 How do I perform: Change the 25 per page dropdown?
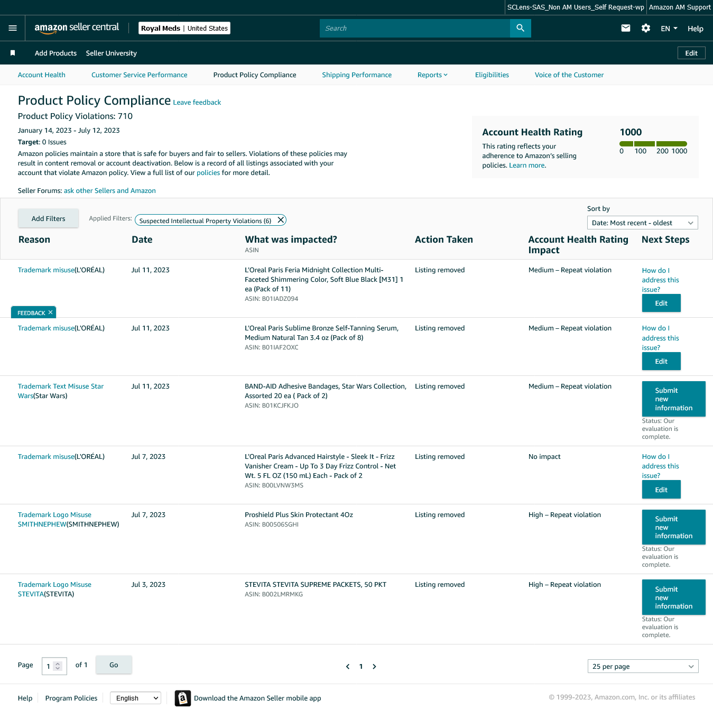[x=643, y=666]
